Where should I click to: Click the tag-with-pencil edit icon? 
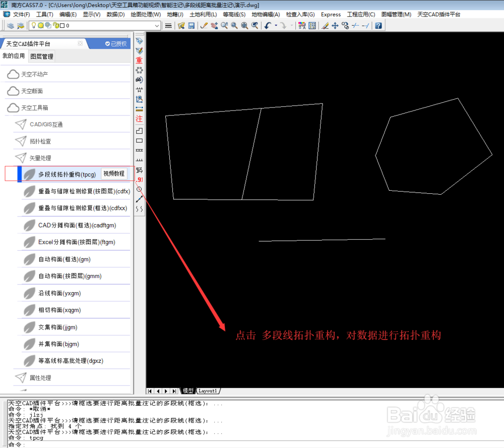[x=139, y=50]
